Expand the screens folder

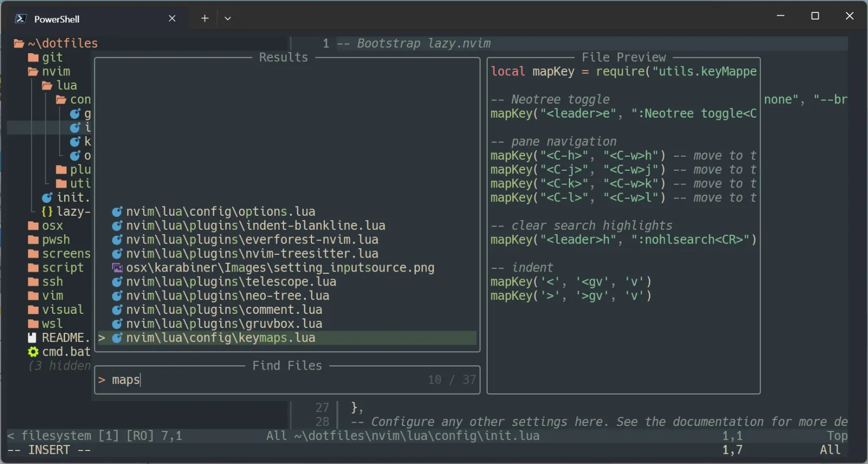tap(59, 254)
